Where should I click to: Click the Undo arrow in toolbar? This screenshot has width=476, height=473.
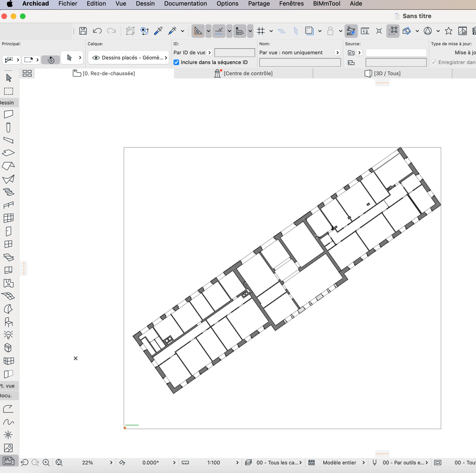click(97, 31)
